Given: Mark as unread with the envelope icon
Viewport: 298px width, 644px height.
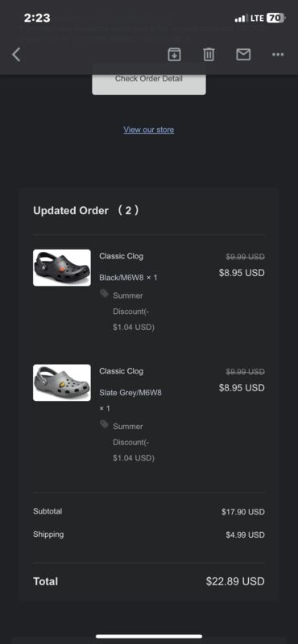Looking at the screenshot, I should coord(243,54).
